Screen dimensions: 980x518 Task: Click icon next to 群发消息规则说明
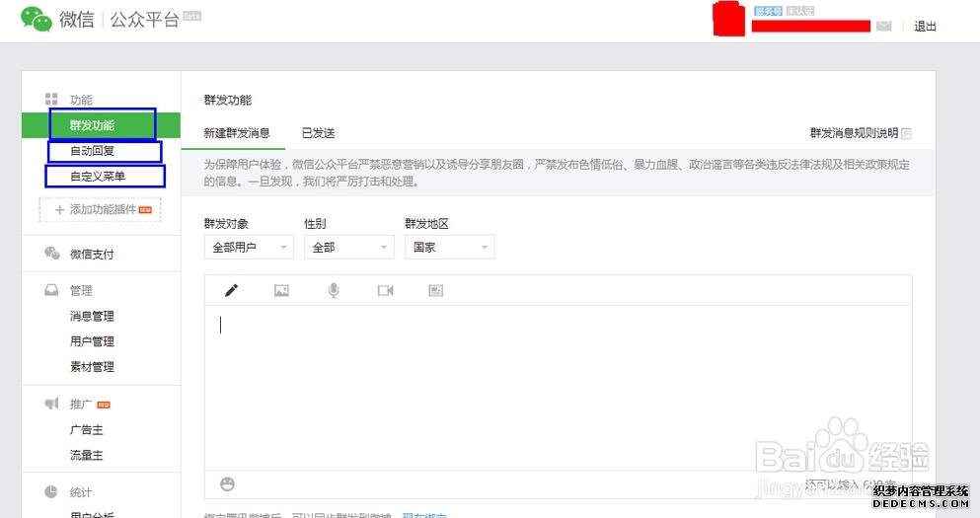click(907, 133)
